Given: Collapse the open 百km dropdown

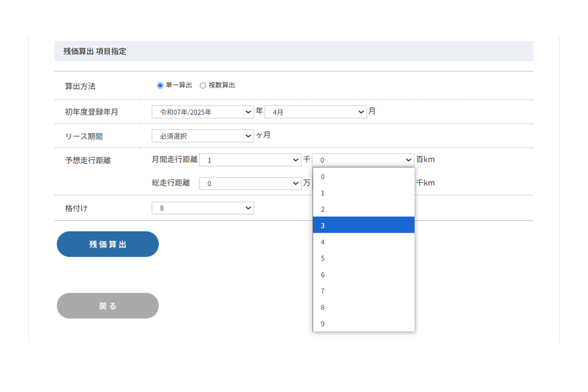Looking at the screenshot, I should coord(363,160).
